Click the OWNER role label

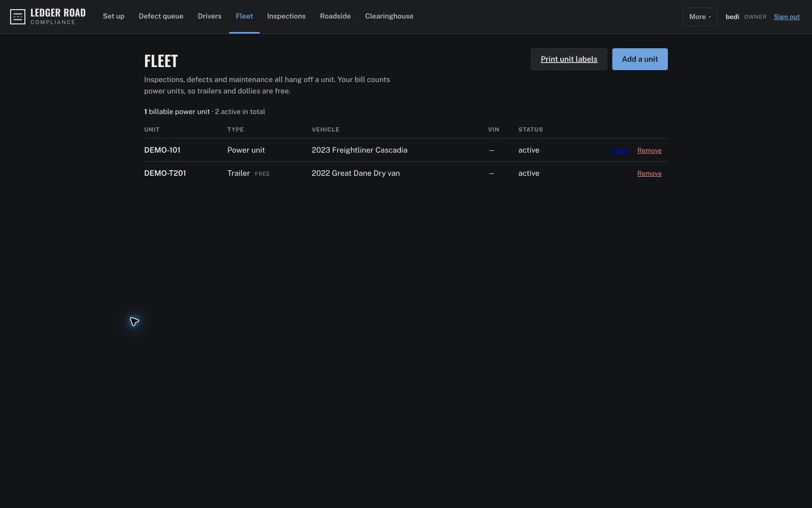pos(755,17)
